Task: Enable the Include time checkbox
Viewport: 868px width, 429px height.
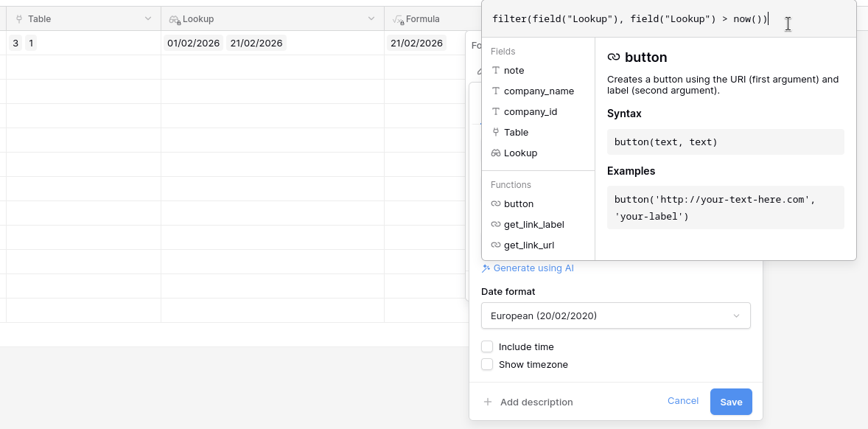Action: pos(487,346)
